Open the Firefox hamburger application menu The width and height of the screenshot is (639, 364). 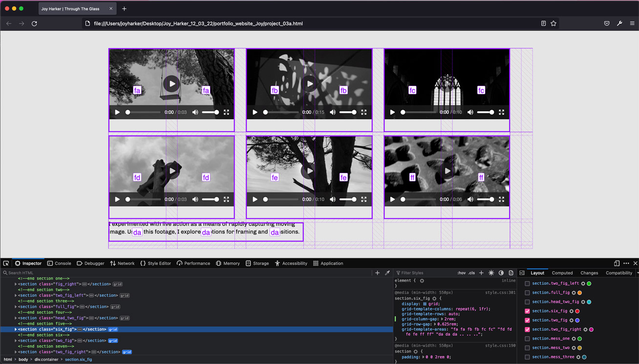tap(632, 23)
